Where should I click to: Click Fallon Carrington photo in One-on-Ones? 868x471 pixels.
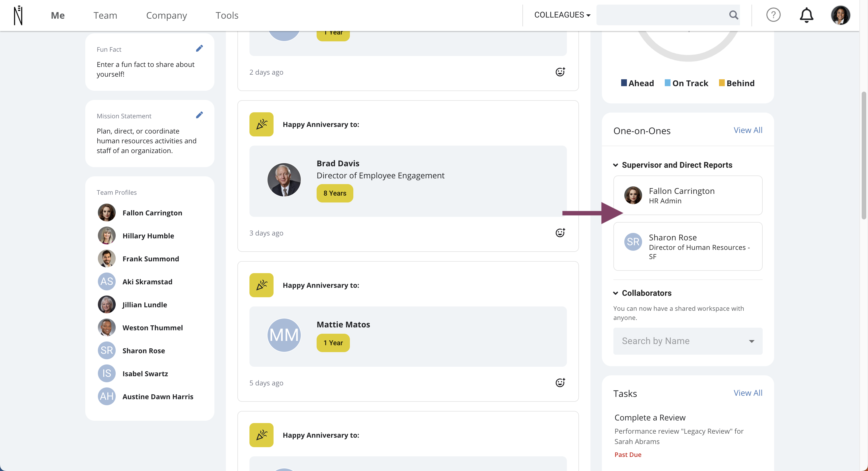click(633, 195)
